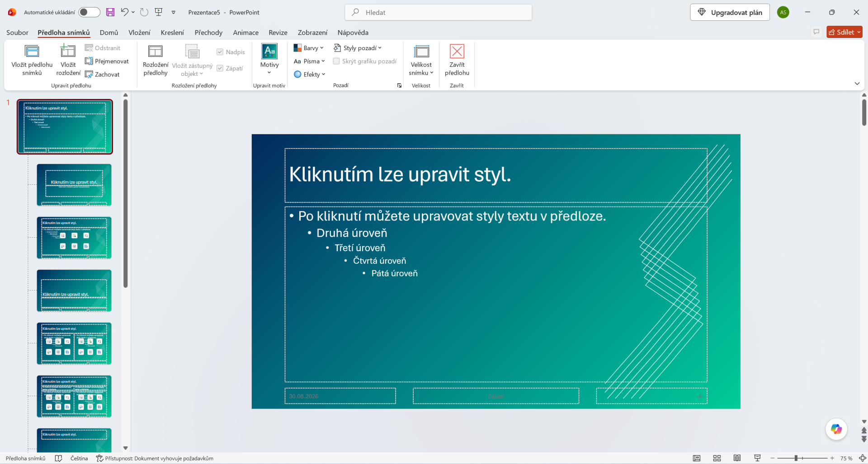Screen dimensions: 868x464
Task: Select the title slide layout thumbnail
Action: [74, 185]
